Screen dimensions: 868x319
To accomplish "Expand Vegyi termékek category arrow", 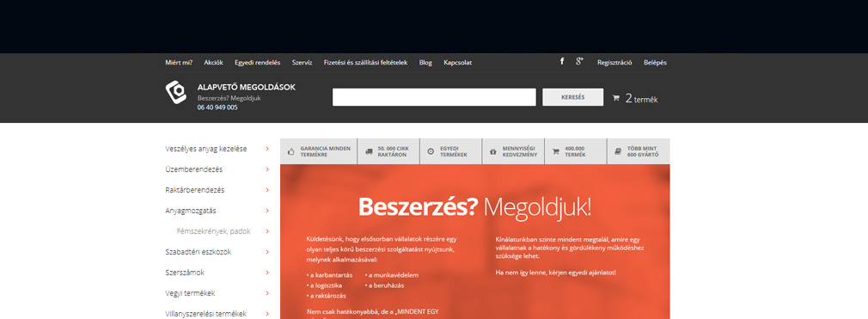I will (267, 293).
